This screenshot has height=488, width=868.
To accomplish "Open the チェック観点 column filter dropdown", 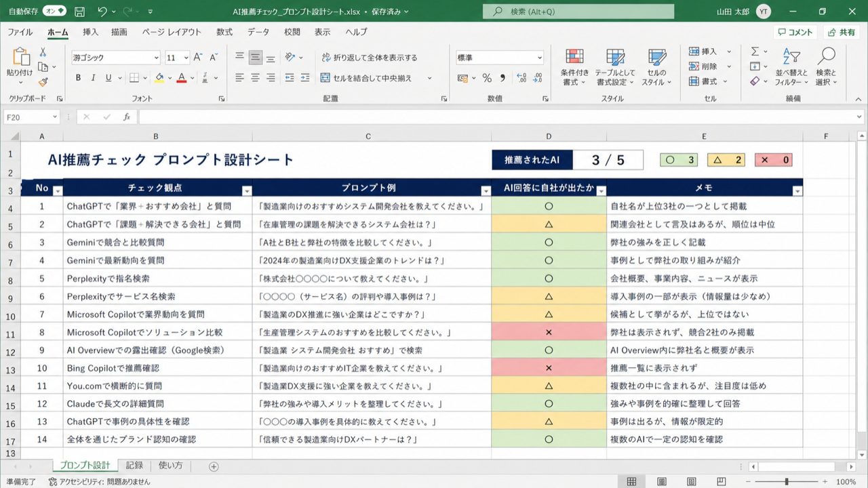I will [x=247, y=191].
